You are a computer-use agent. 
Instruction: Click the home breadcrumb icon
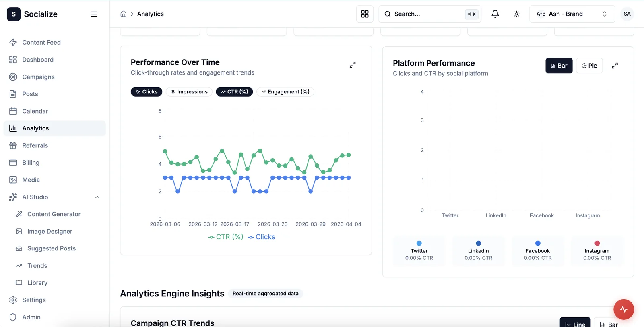[x=124, y=14]
